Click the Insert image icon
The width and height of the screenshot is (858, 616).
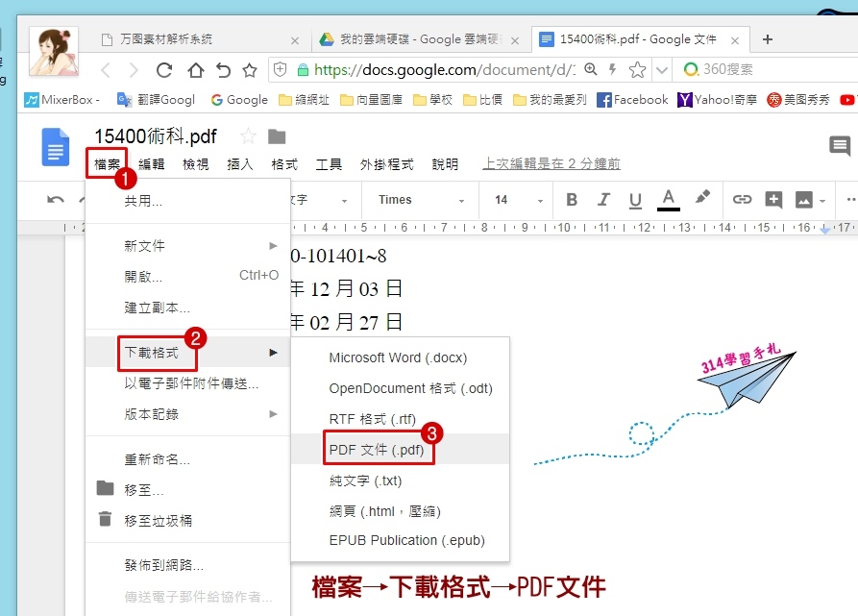pos(803,200)
